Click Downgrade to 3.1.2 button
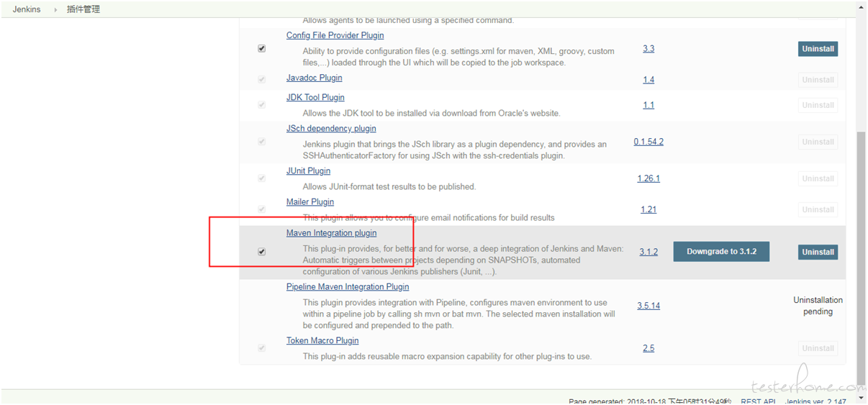The image size is (868, 405). [721, 252]
